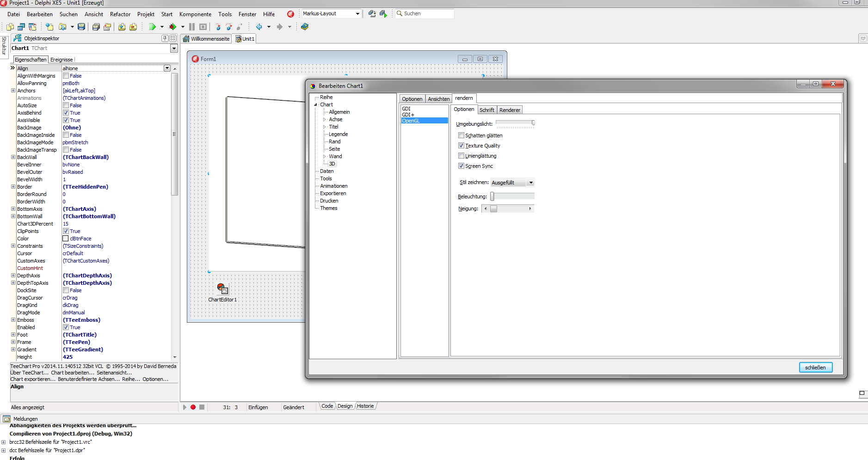Collapse the Chart tree node

[316, 104]
